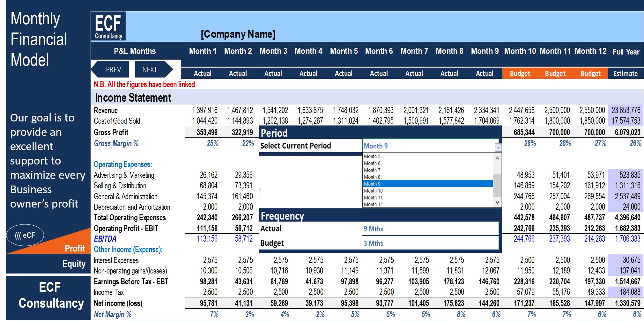
Task: Click the N.B. figures linked note
Action: [144, 84]
